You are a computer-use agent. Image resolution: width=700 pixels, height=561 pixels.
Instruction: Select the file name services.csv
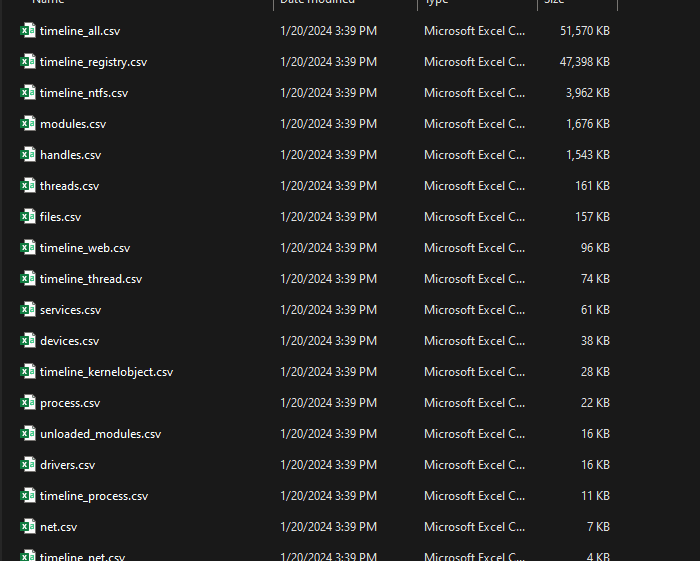click(x=71, y=310)
